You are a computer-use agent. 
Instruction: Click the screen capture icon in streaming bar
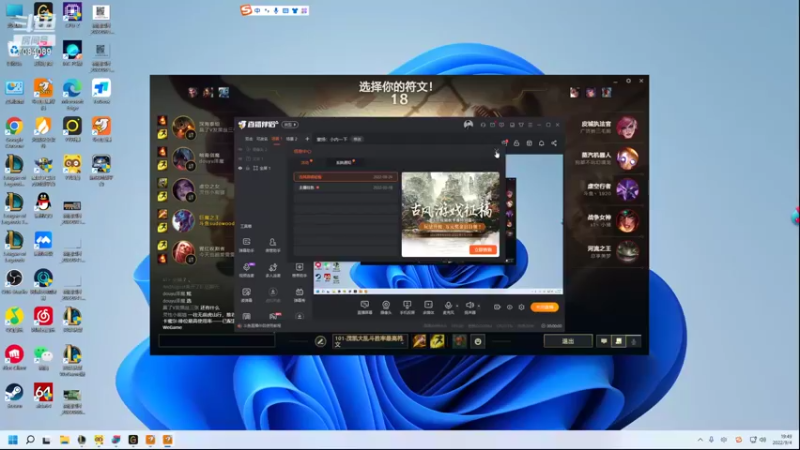click(x=364, y=307)
